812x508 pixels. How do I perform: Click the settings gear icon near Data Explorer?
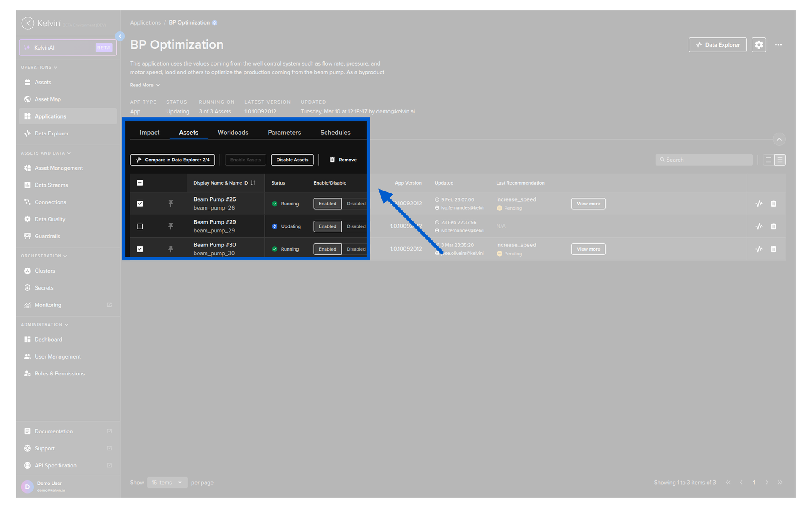coord(759,45)
